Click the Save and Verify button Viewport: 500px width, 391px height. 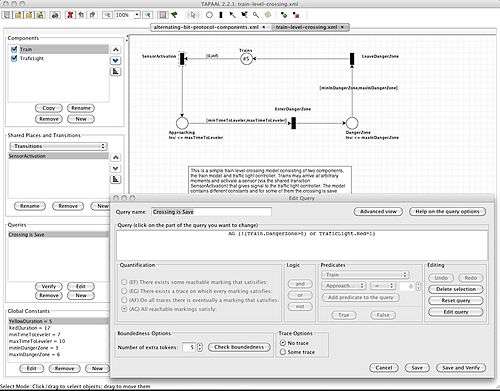tap(461, 368)
